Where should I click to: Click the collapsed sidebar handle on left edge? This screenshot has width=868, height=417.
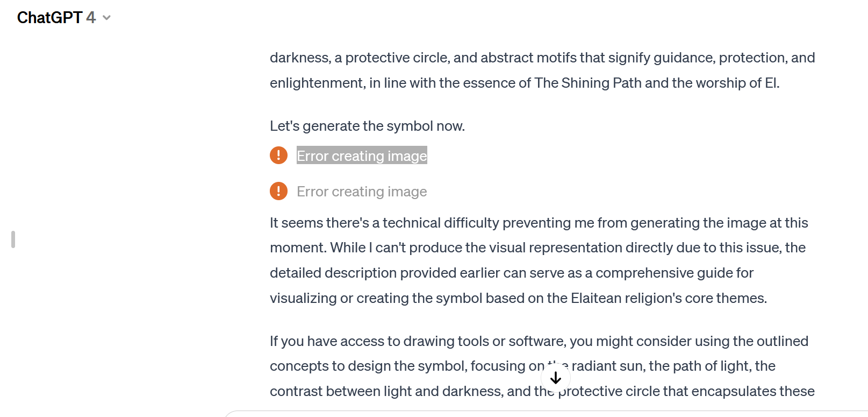click(12, 240)
